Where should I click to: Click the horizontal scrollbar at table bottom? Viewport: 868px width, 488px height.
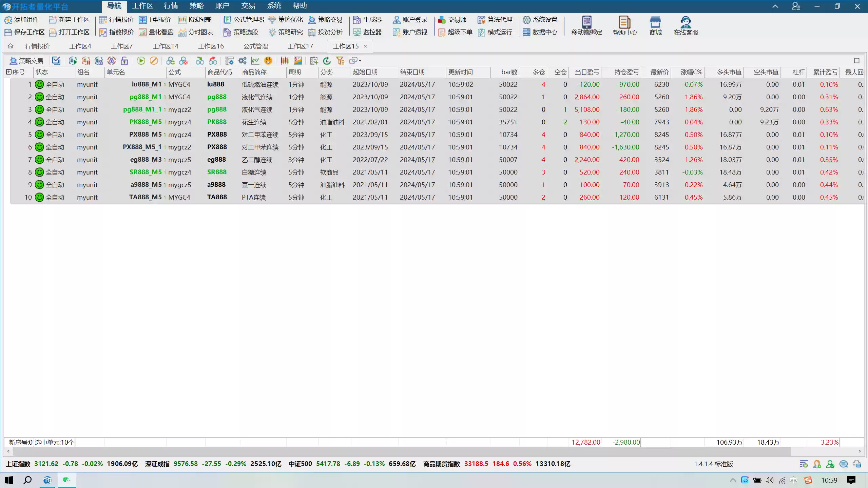coord(400,451)
